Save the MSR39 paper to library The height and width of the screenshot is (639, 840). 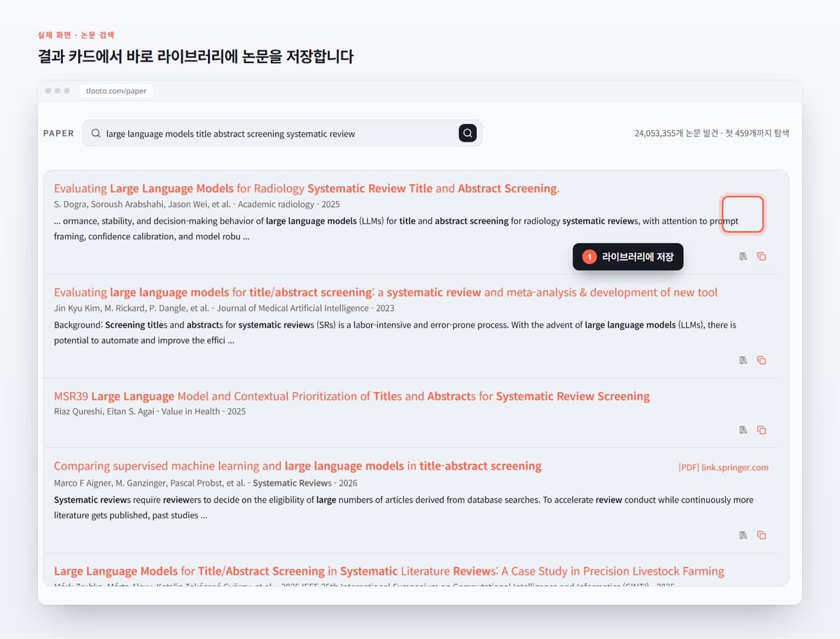coord(743,430)
